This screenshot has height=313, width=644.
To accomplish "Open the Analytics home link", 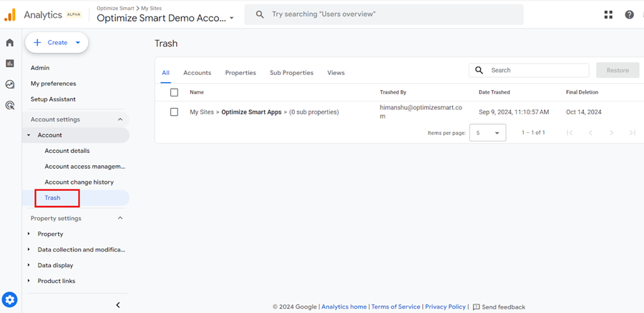I will (343, 307).
